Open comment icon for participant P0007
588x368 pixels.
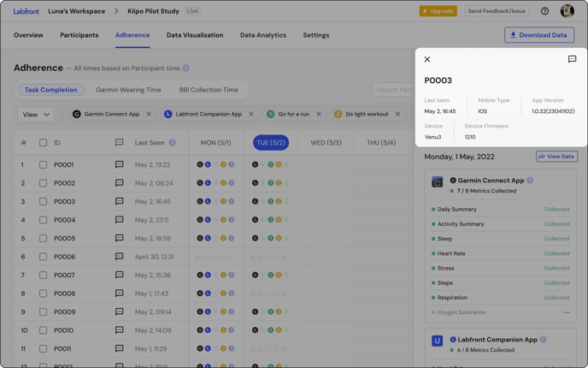click(120, 275)
